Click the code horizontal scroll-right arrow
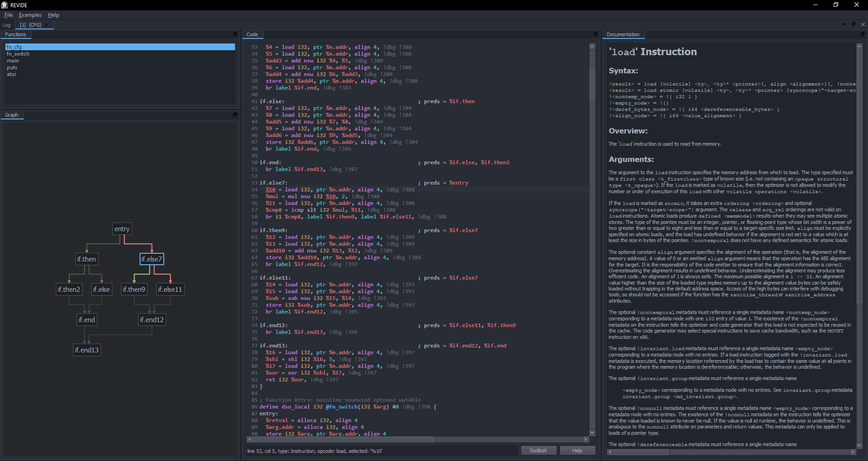This screenshot has width=868, height=461. pos(586,439)
